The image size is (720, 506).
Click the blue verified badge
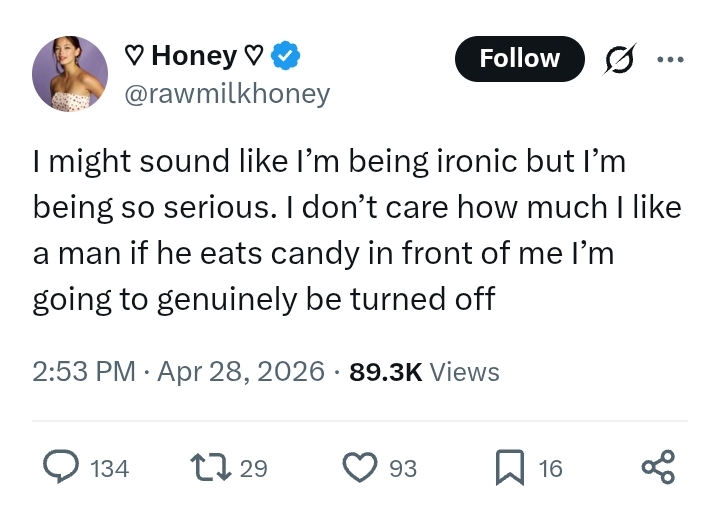click(x=288, y=57)
